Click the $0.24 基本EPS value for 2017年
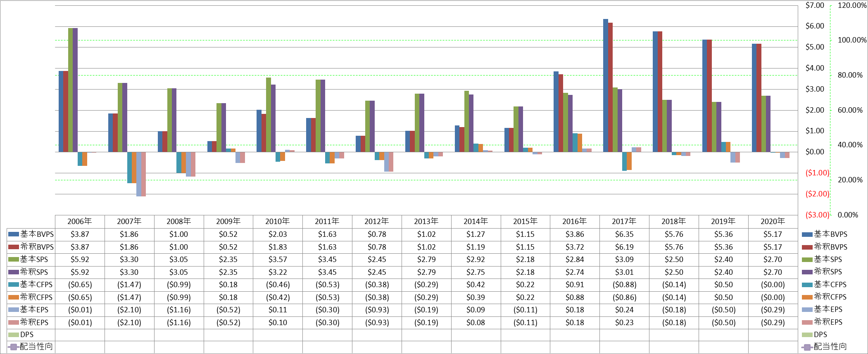Viewport: 868px width, 354px height. [624, 310]
